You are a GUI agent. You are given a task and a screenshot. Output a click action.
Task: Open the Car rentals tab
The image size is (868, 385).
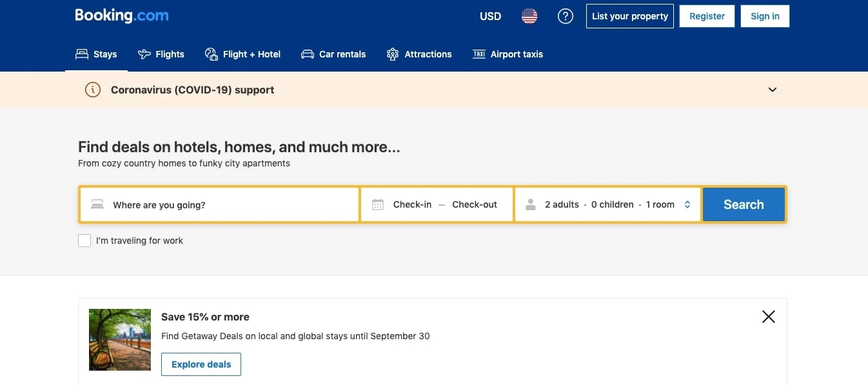[333, 54]
